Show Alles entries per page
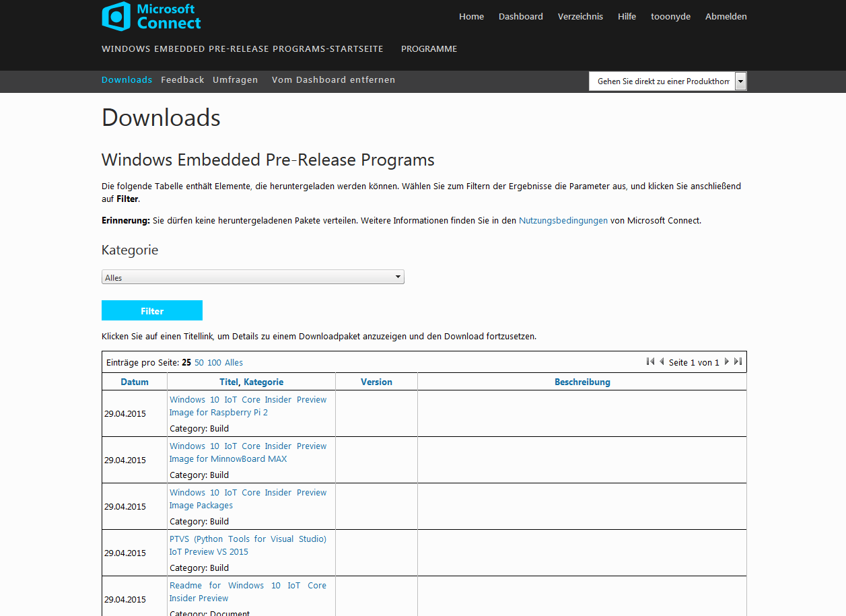This screenshot has height=616, width=846. point(234,362)
